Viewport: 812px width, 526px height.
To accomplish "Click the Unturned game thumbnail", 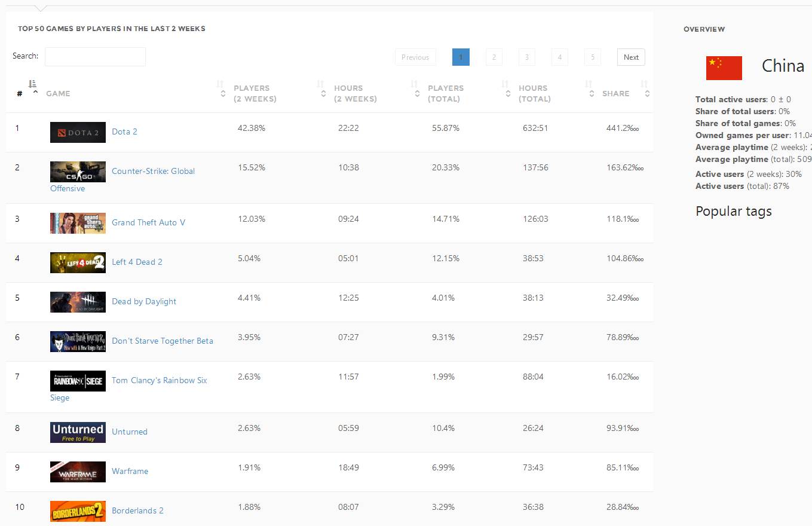I will [78, 432].
